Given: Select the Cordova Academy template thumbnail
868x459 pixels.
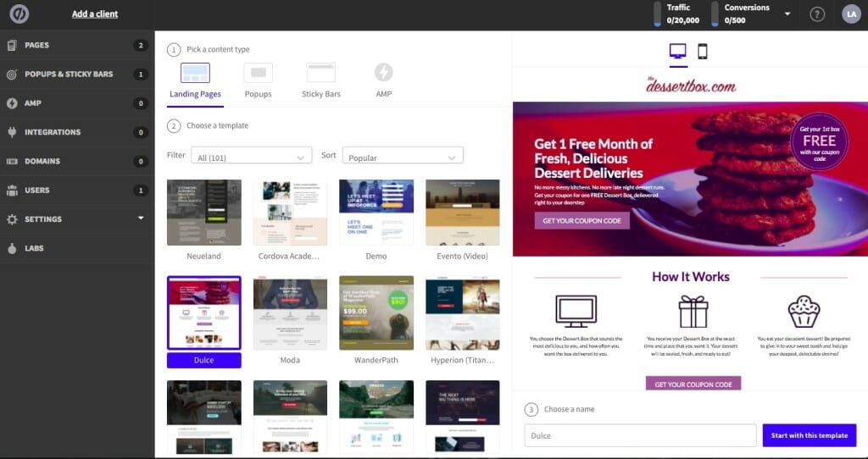Looking at the screenshot, I should 290,213.
